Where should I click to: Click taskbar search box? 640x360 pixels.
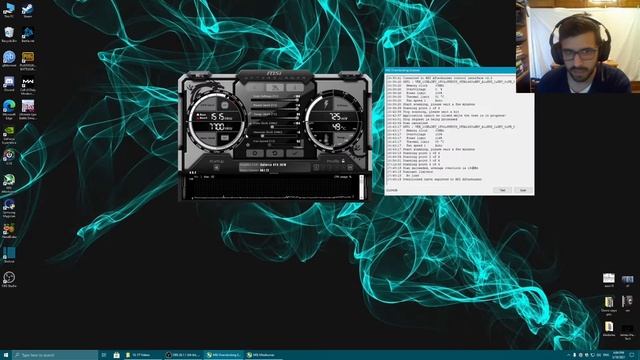click(x=55, y=355)
